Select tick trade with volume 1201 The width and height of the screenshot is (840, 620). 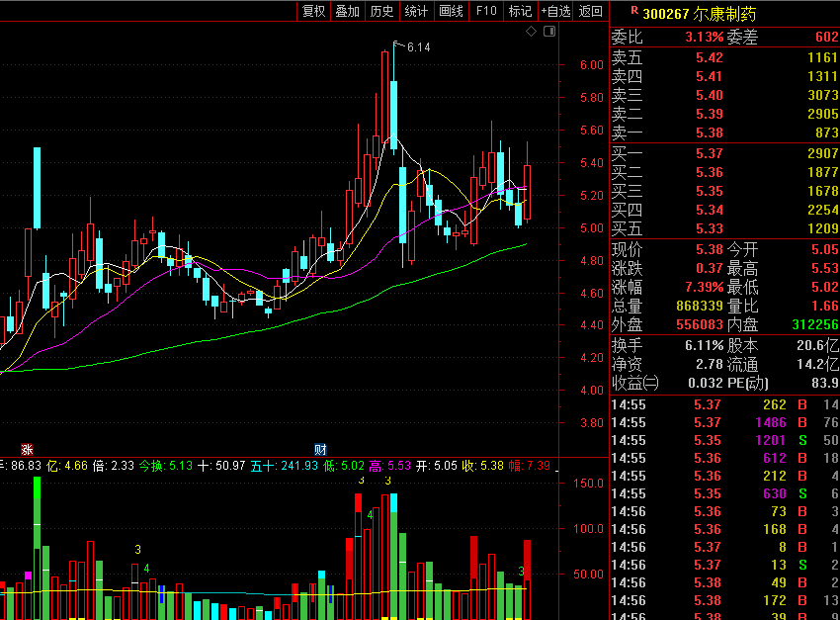[x=771, y=440]
